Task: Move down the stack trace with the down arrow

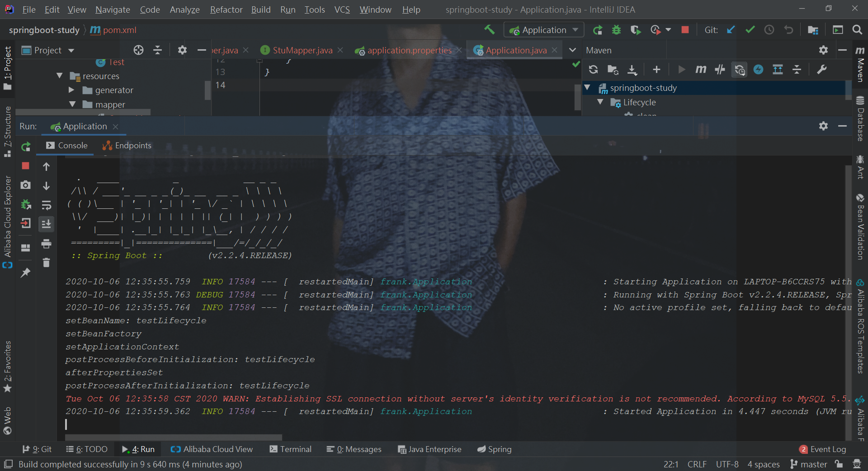Action: [46, 186]
